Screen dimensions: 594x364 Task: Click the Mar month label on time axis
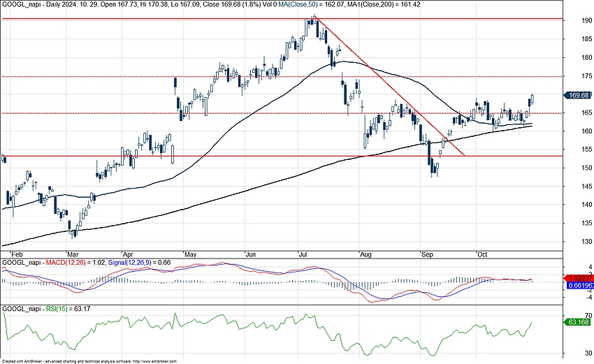pos(73,254)
